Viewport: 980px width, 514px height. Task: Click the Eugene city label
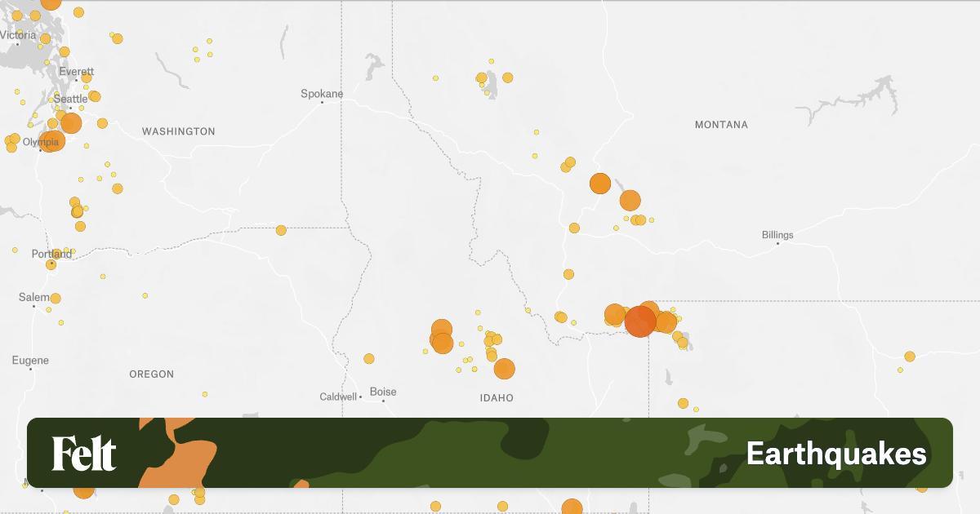tap(30, 361)
